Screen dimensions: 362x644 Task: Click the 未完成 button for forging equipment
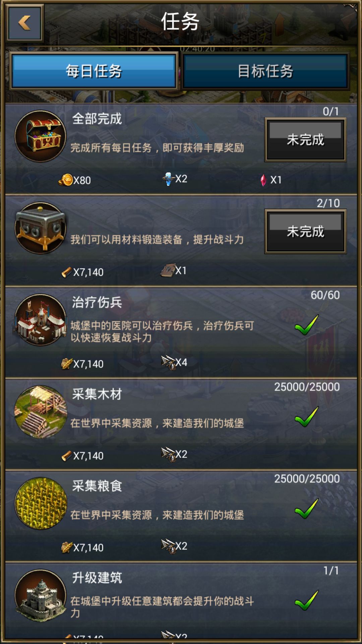pyautogui.click(x=305, y=231)
